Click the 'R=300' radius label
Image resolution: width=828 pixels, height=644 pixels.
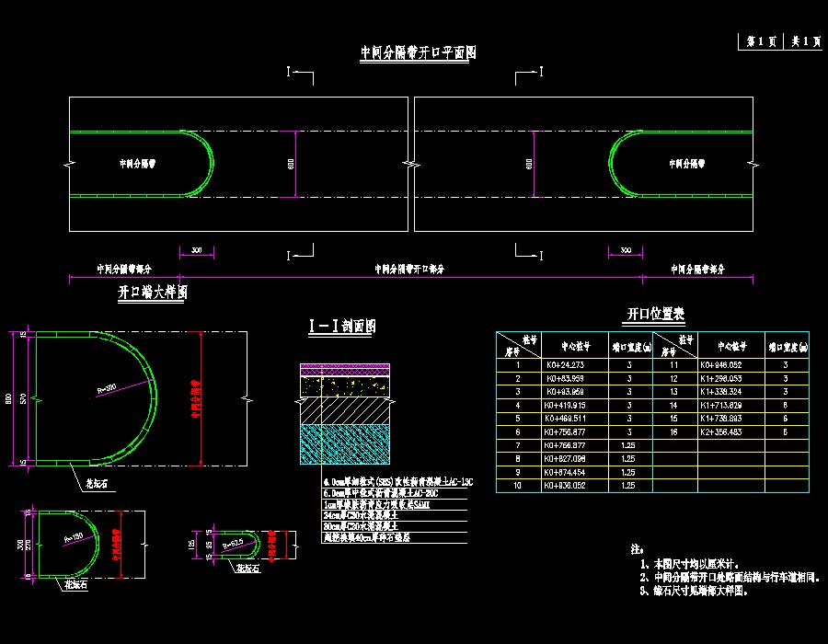107,389
